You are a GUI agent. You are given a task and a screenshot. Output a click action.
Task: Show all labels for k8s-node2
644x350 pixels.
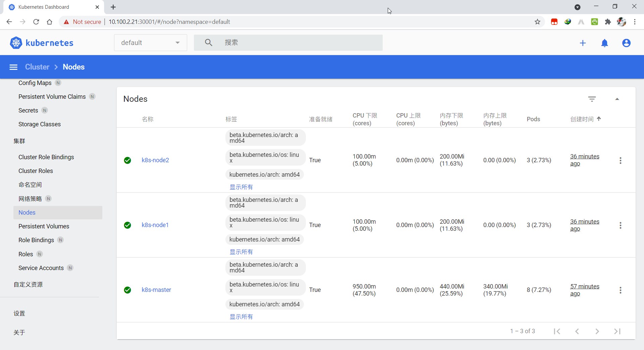click(x=241, y=187)
